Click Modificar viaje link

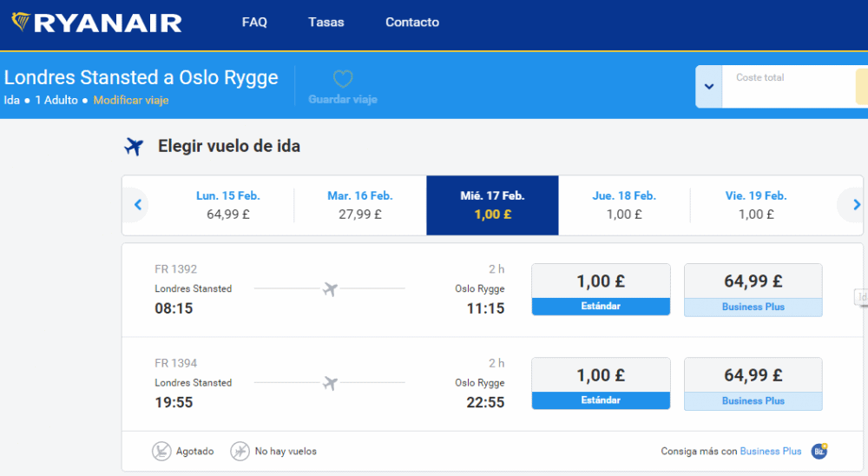(x=131, y=100)
